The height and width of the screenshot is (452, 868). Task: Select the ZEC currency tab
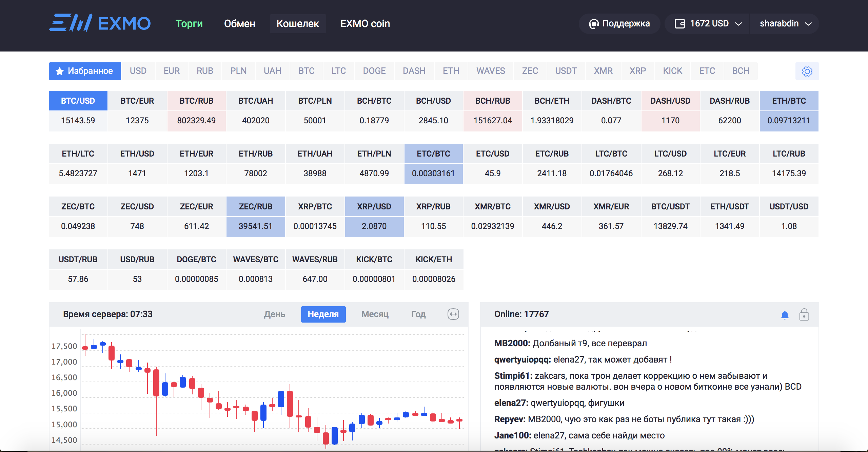tap(530, 71)
